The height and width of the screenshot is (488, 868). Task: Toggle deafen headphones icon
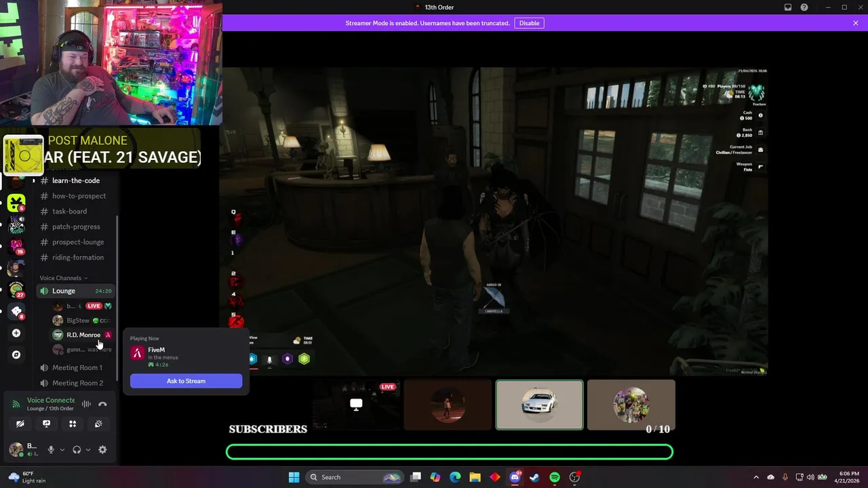tap(77, 449)
